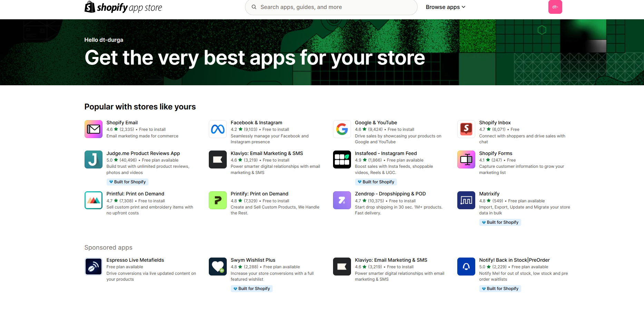Image resolution: width=644 pixels, height=309 pixels.
Task: Select the Notify! Back in Stock bell icon
Action: pyautogui.click(x=466, y=267)
